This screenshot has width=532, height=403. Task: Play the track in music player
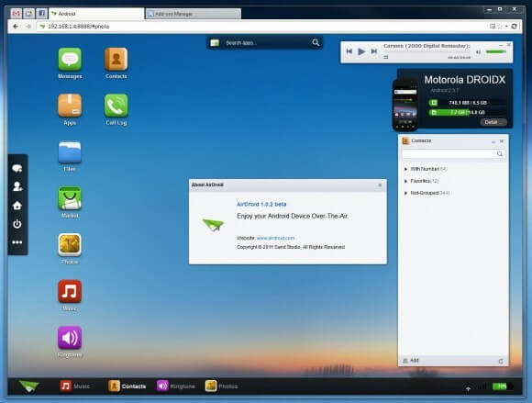[x=361, y=51]
